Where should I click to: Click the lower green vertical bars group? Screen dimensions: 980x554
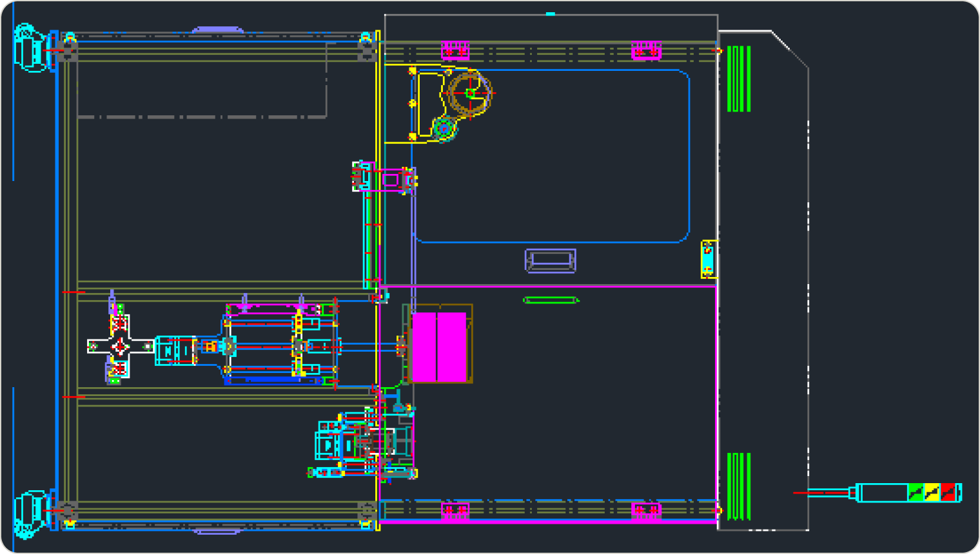[739, 486]
